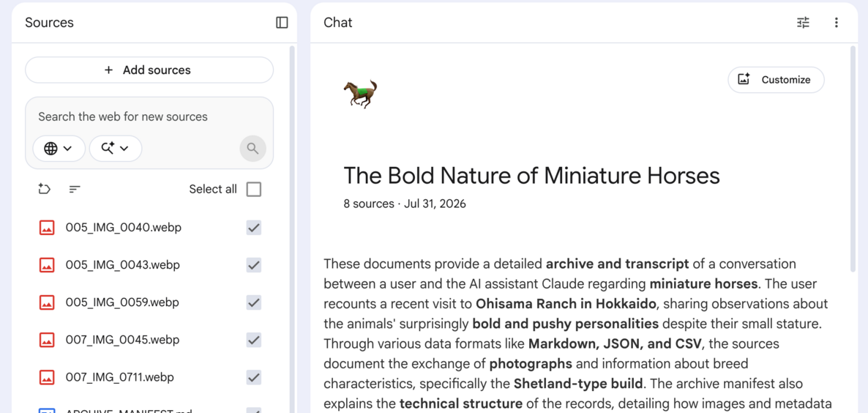Open the web source globe dropdown

59,149
